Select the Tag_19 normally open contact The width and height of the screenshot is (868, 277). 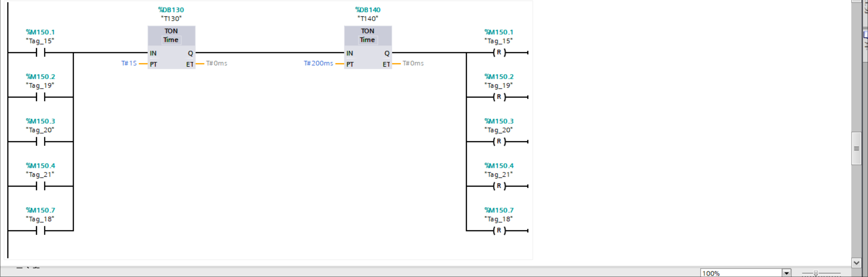(x=40, y=97)
